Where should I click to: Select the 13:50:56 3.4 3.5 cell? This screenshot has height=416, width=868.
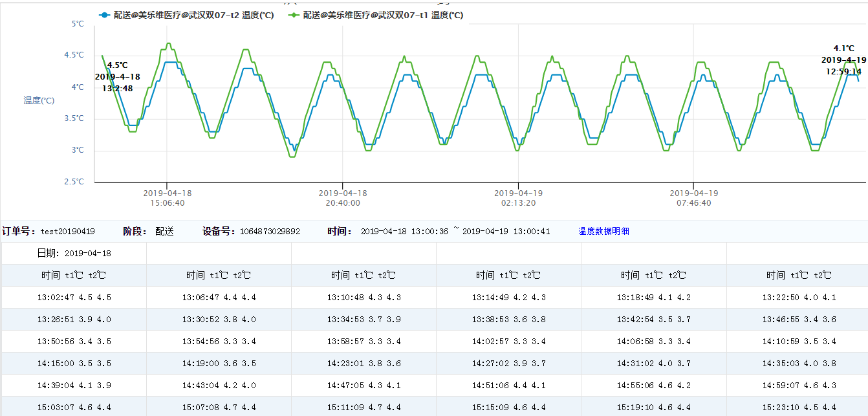[x=74, y=342]
